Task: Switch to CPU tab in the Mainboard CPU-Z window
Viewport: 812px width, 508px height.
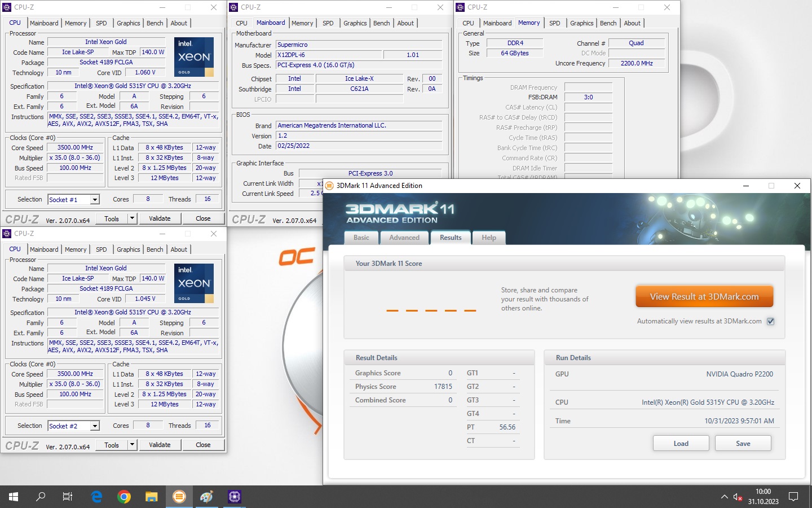Action: 241,23
